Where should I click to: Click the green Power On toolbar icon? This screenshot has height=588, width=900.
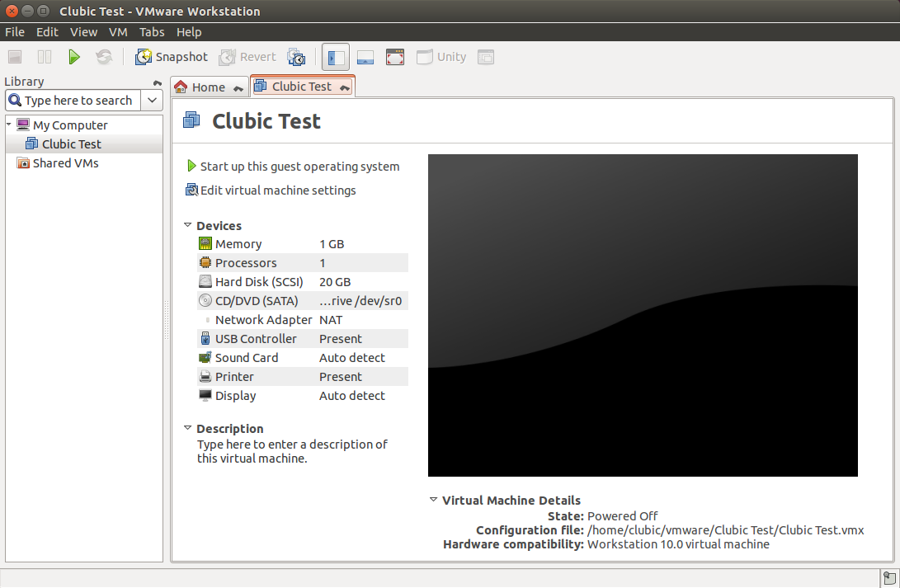click(73, 56)
